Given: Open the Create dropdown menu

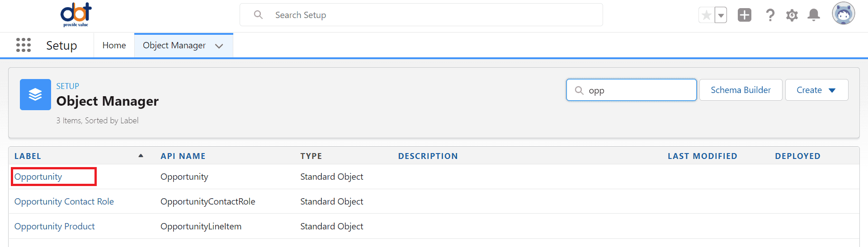Looking at the screenshot, I should 816,90.
